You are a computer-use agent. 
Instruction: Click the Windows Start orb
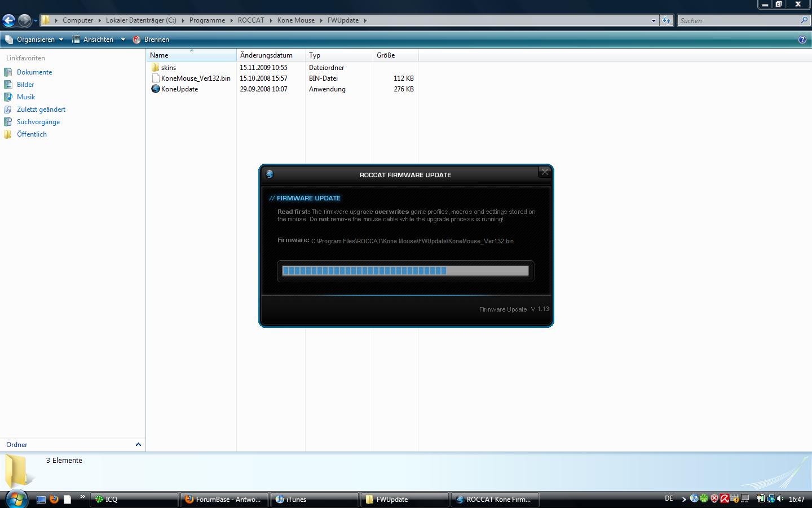[16, 499]
